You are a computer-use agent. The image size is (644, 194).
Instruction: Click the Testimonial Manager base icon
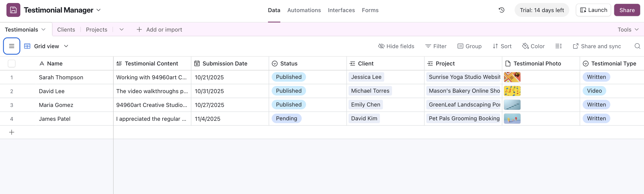[x=13, y=10]
